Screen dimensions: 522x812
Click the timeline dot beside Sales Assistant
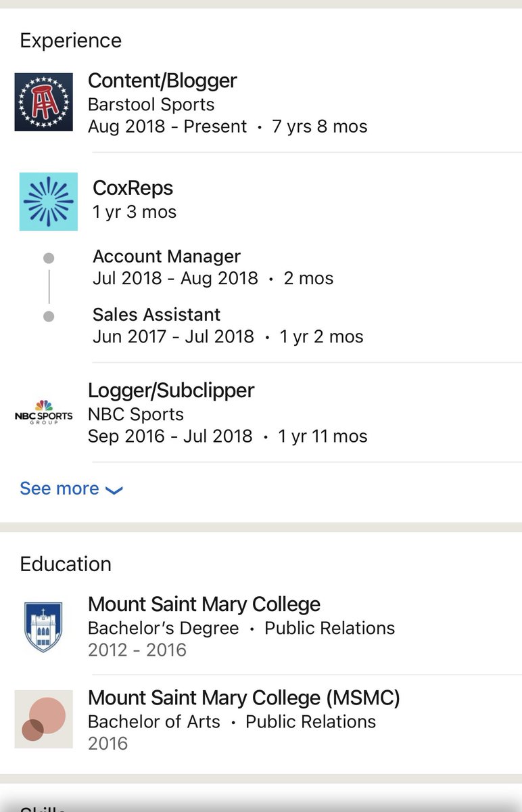tap(49, 316)
